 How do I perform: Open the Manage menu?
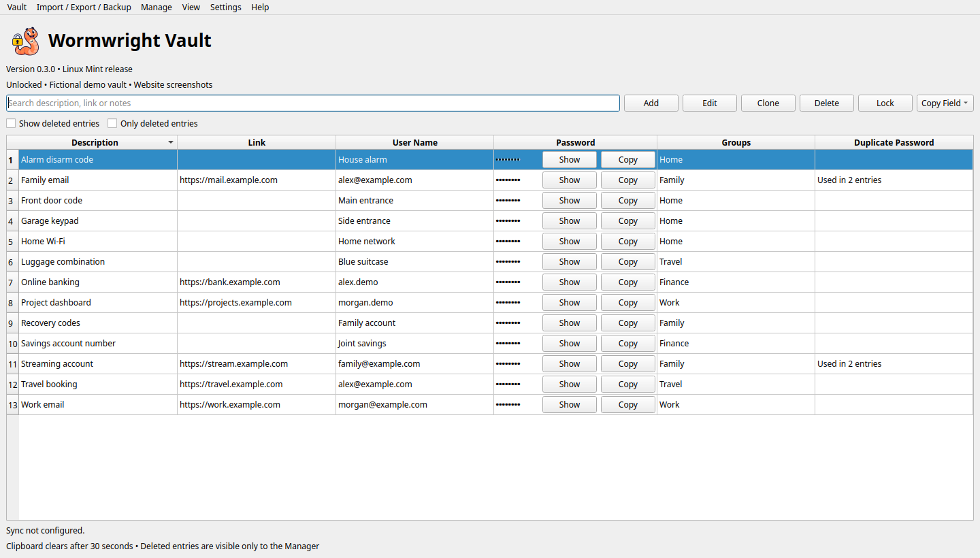(157, 7)
